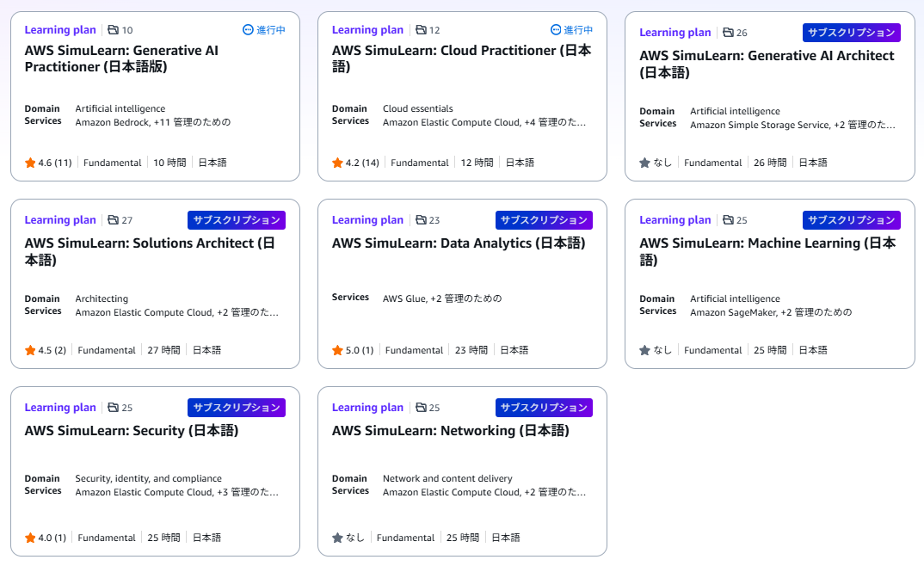Image resolution: width=924 pixels, height=572 pixels.
Task: Click 'Learning plan' label on Cloud Practitioner card
Action: pyautogui.click(x=367, y=30)
